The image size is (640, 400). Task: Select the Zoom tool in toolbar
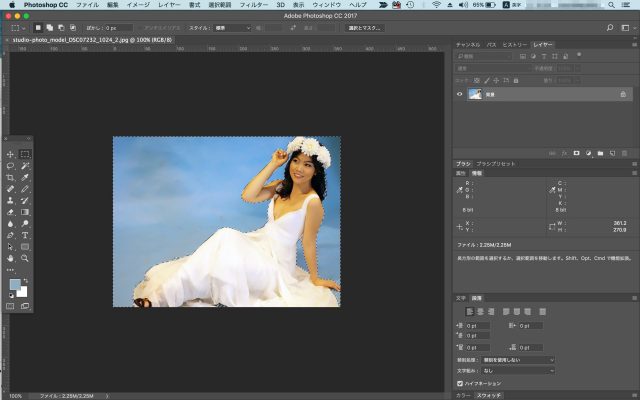25,257
